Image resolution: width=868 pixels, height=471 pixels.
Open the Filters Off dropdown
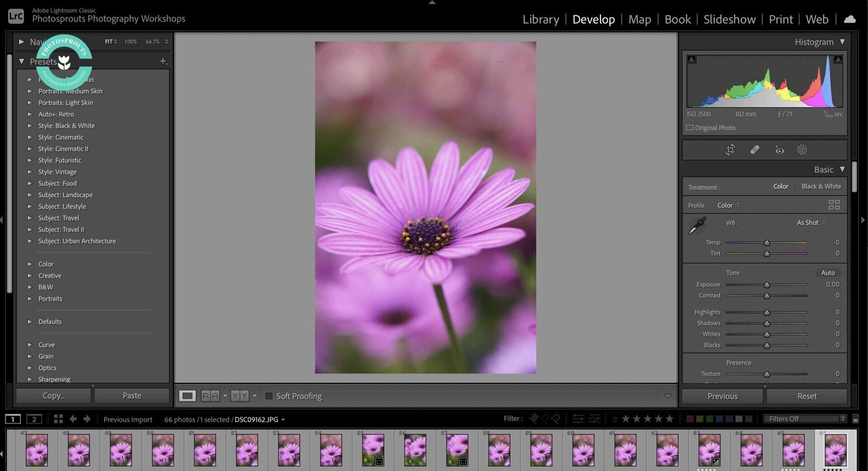click(804, 419)
